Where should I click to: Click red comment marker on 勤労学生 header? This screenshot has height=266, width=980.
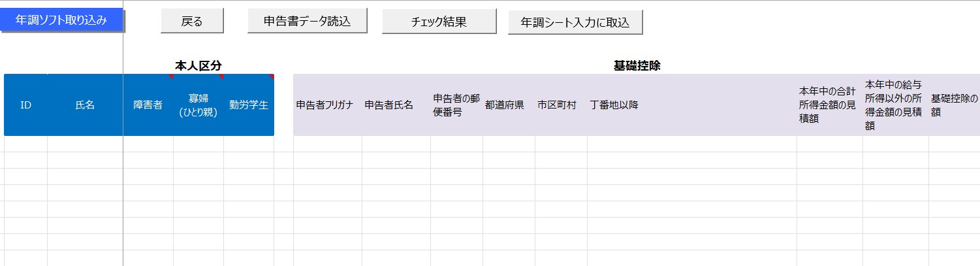click(x=271, y=76)
